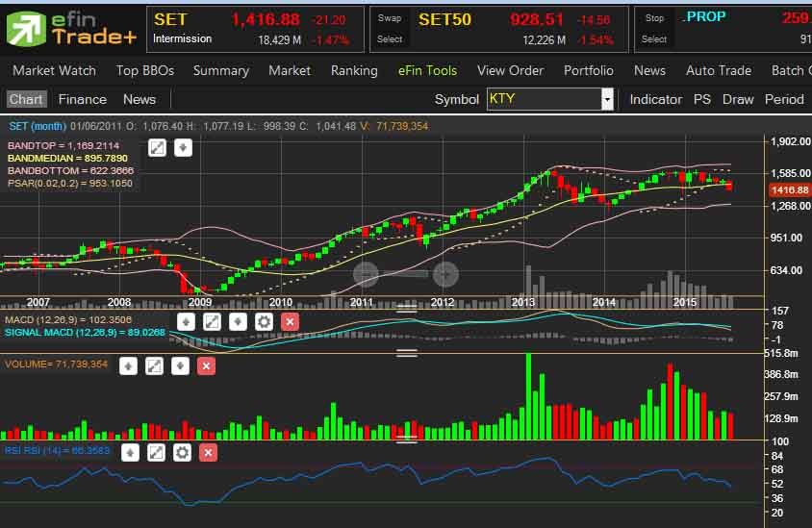Open the eFin Tools menu
The image size is (812, 528).
(x=428, y=70)
